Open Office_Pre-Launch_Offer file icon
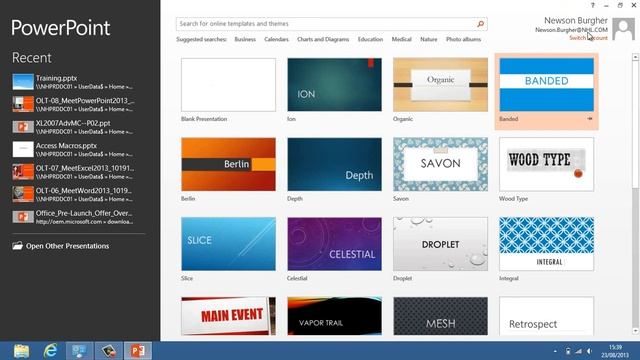The width and height of the screenshot is (640, 360). click(23, 216)
